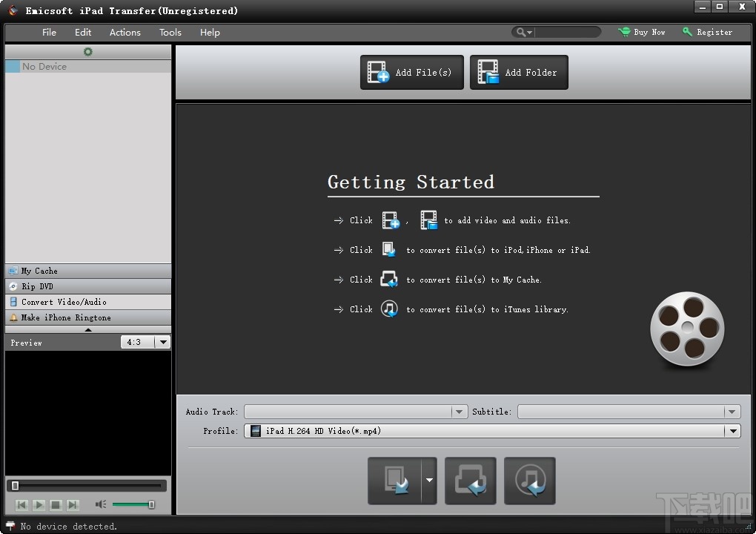Click the status bar device icon
Screen dimensions: 756x534
[x=10, y=526]
